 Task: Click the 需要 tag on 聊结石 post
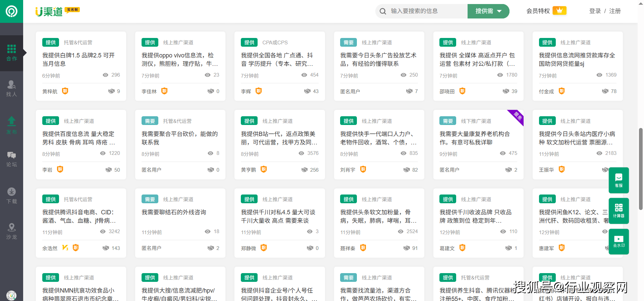pos(150,199)
